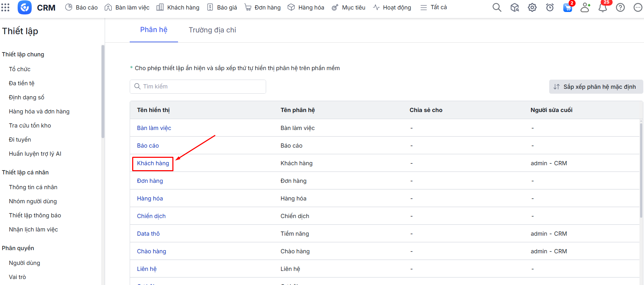
Task: Click the left sidebar scrollbar
Action: [103, 92]
